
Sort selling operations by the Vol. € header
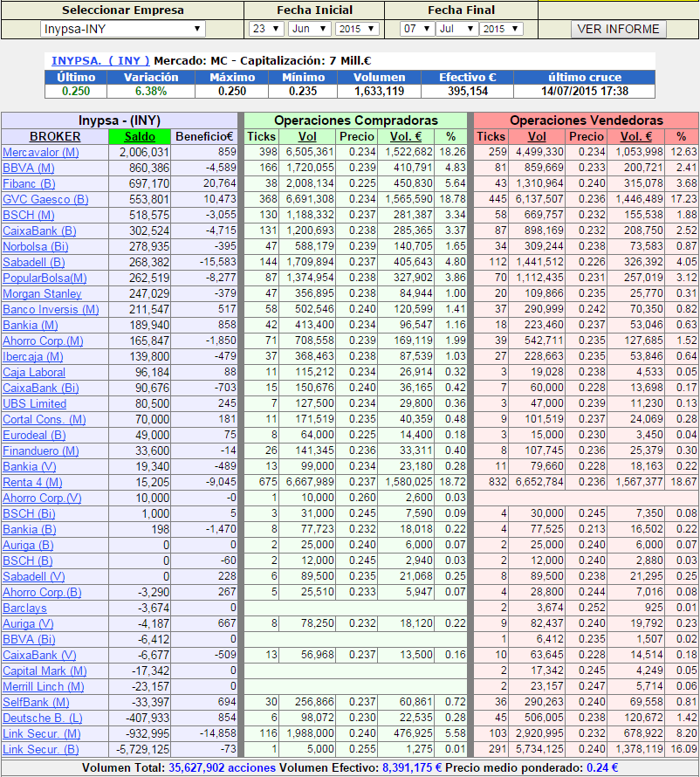[x=636, y=137]
